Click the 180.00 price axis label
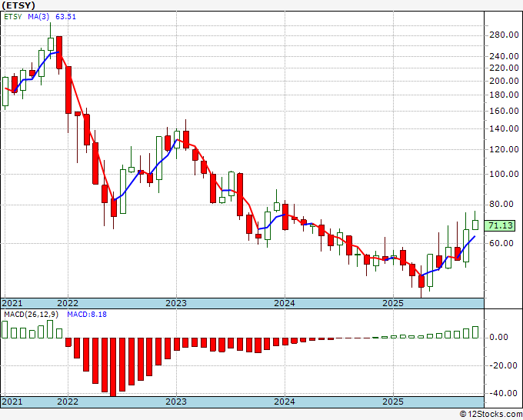The width and height of the screenshot is (523, 420). pyautogui.click(x=504, y=95)
